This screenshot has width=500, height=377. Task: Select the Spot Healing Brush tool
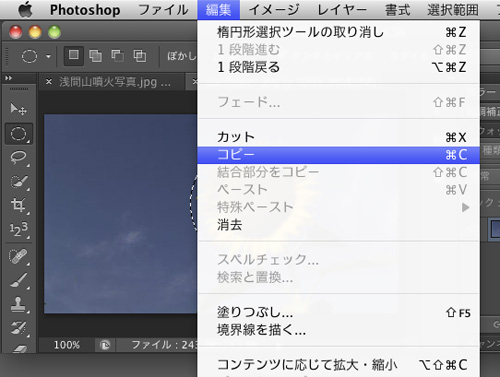click(x=18, y=257)
